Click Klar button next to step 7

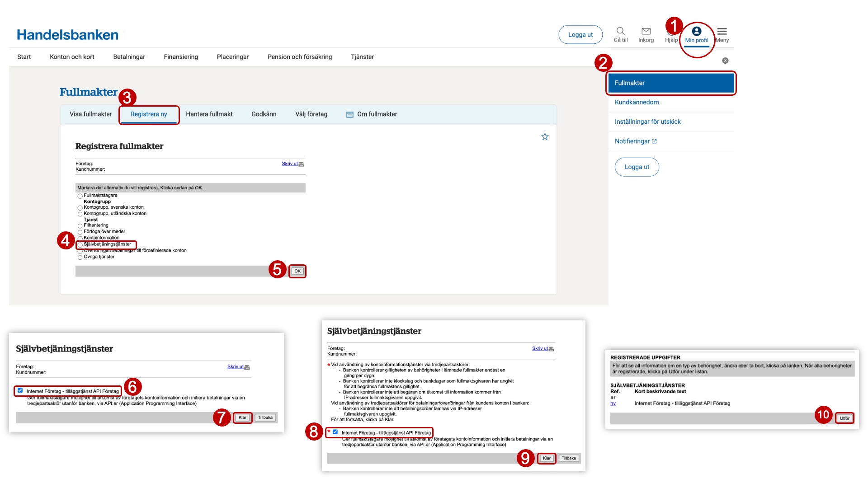[242, 418]
